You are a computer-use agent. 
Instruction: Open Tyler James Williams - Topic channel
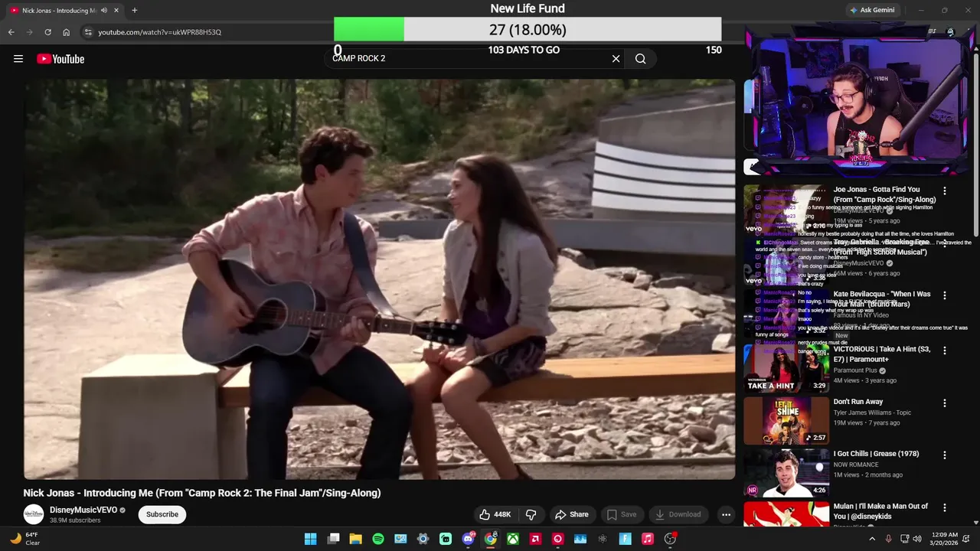tap(873, 412)
